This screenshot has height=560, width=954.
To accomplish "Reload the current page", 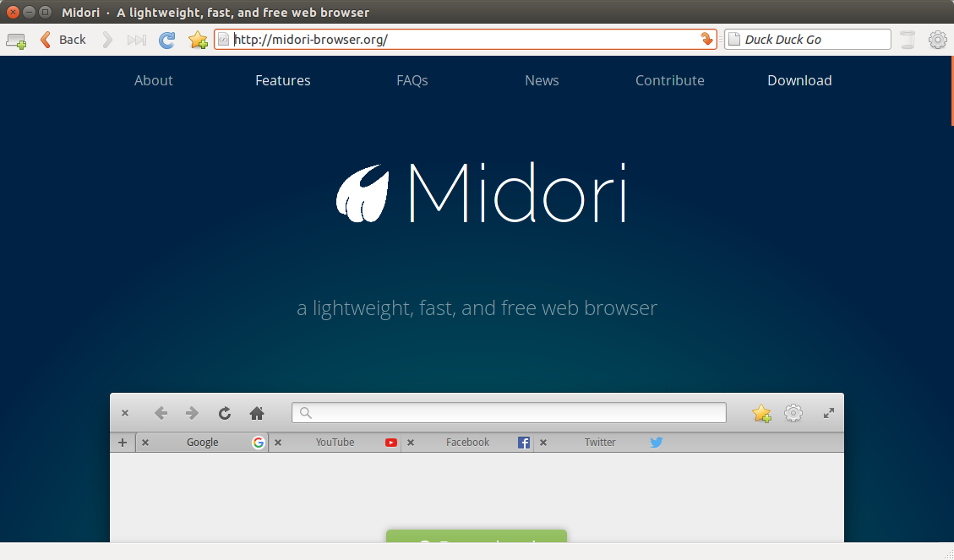I will point(166,41).
